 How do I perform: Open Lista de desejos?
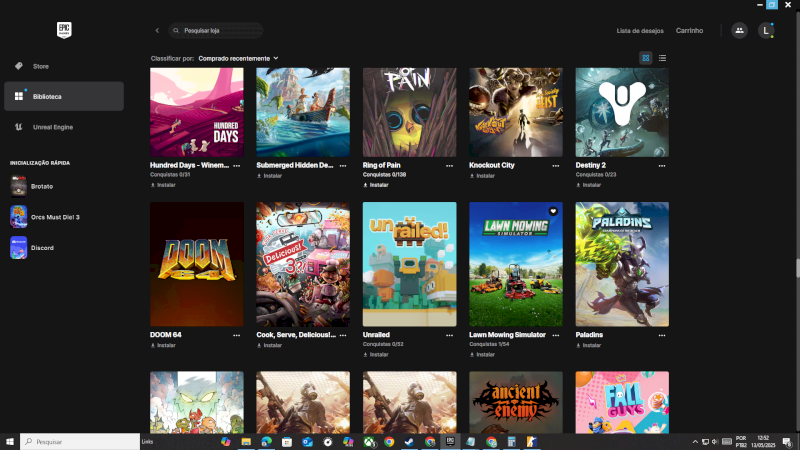click(640, 31)
